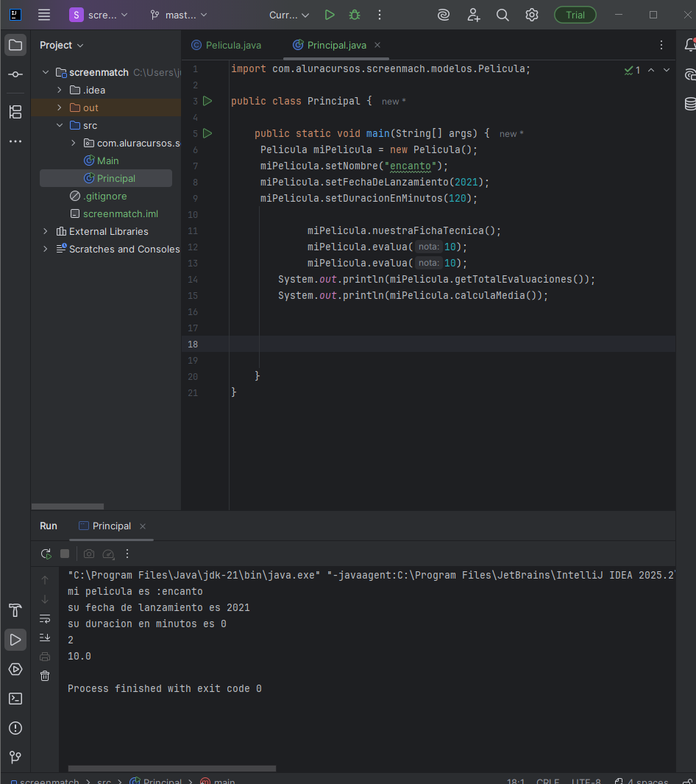Screen dimensions: 696x784
Task: Open the Git tool window
Action: pyautogui.click(x=15, y=757)
